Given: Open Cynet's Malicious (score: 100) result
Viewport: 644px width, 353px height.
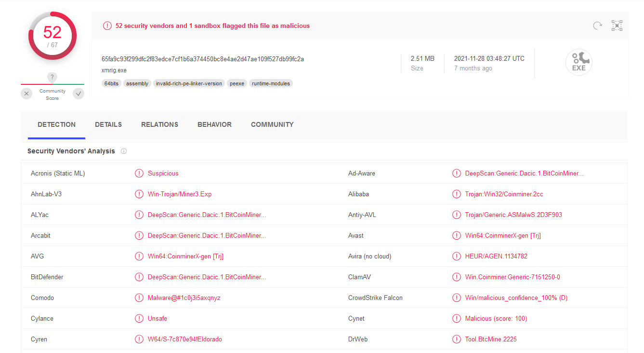Looking at the screenshot, I should (x=496, y=318).
